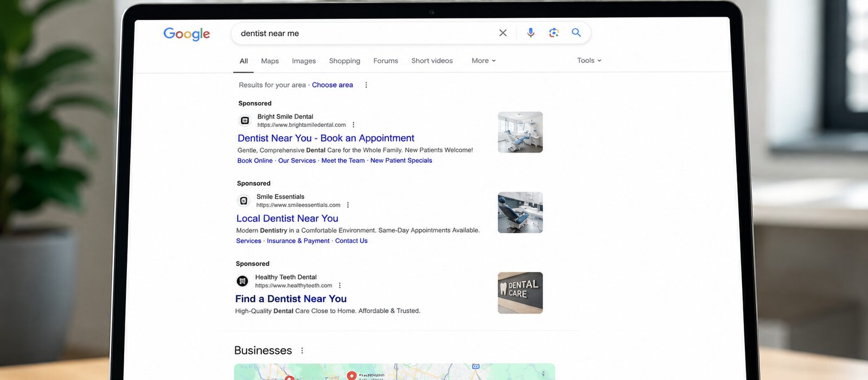Open the Insurance & Payment sitelink
Screen dimensions: 868x380
pos(298,241)
